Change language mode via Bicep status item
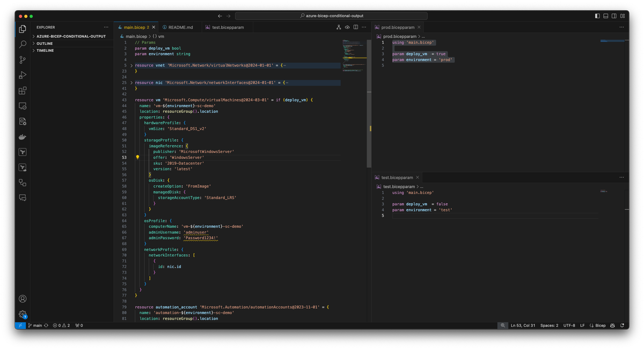 tap(598, 325)
